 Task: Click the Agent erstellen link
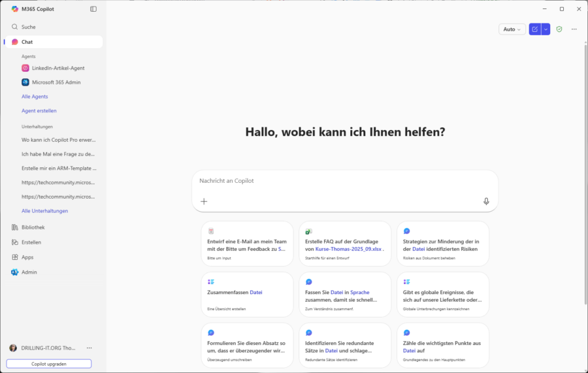39,111
